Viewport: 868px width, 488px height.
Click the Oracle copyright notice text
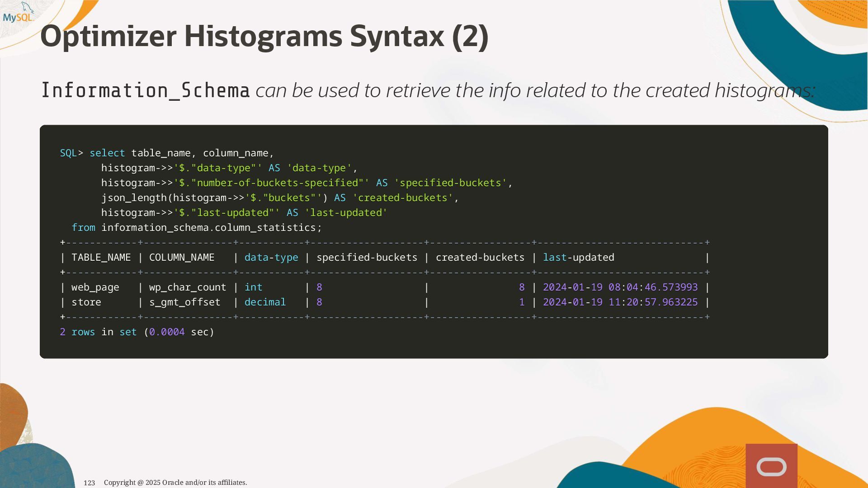point(175,483)
